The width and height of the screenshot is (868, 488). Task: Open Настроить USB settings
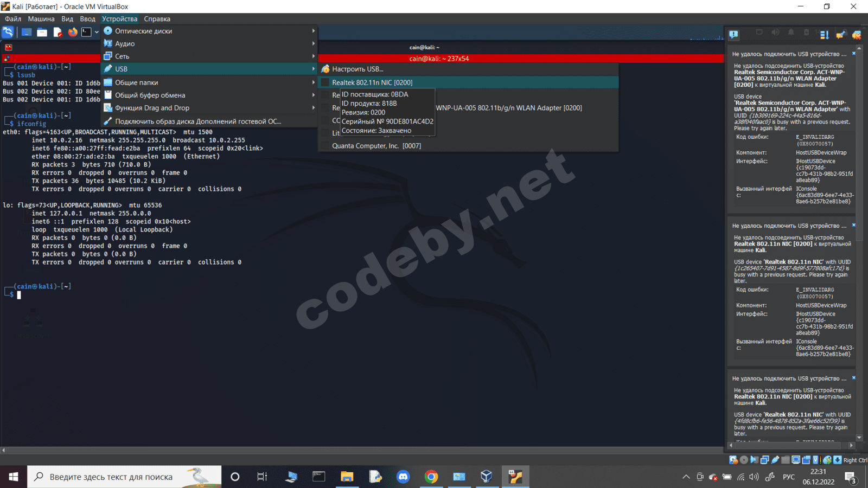468,69
